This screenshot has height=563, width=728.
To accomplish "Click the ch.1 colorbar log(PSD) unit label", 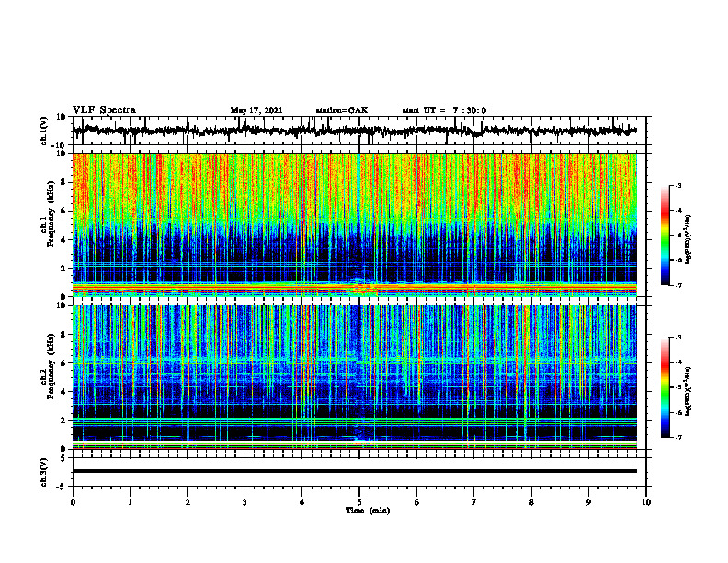I will pyautogui.click(x=688, y=239).
